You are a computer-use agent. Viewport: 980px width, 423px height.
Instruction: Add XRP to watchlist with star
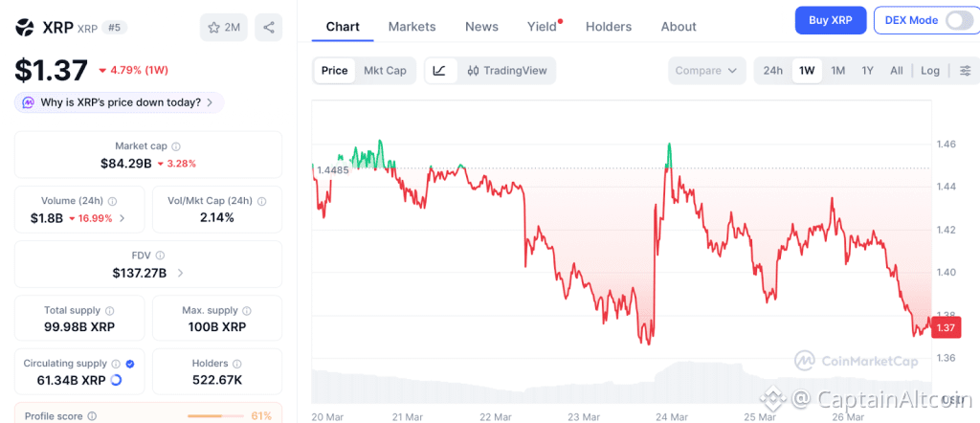pos(225,28)
